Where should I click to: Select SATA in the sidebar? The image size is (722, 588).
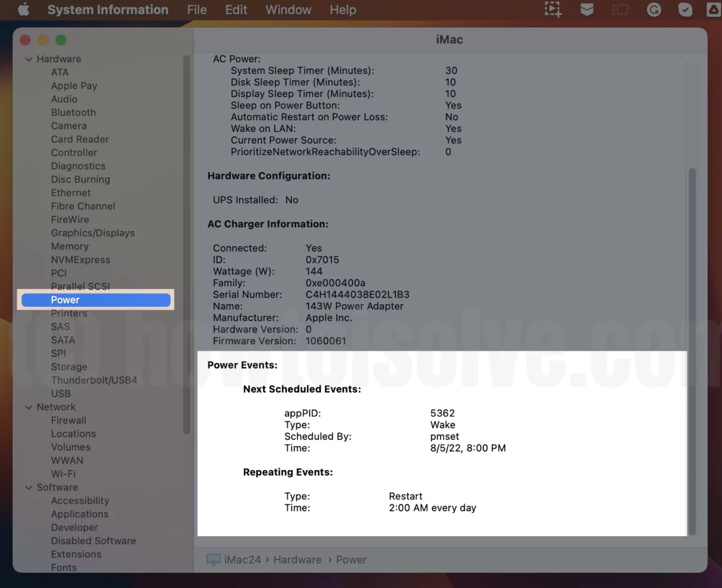pyautogui.click(x=63, y=340)
